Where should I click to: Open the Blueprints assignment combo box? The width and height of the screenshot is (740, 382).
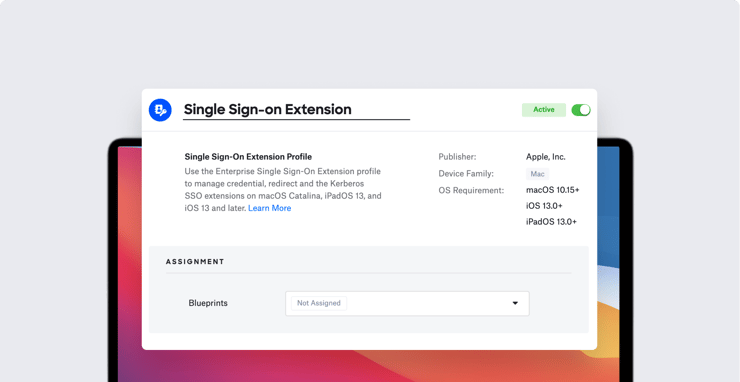(x=407, y=303)
